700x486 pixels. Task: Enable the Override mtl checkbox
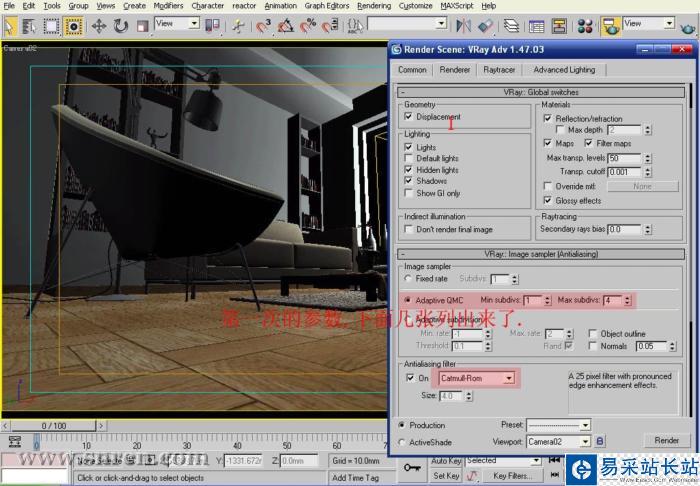click(547, 186)
